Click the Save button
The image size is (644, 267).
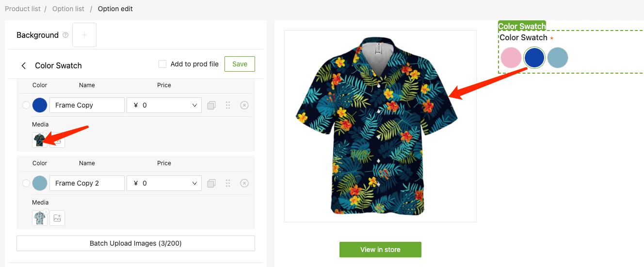pyautogui.click(x=240, y=64)
